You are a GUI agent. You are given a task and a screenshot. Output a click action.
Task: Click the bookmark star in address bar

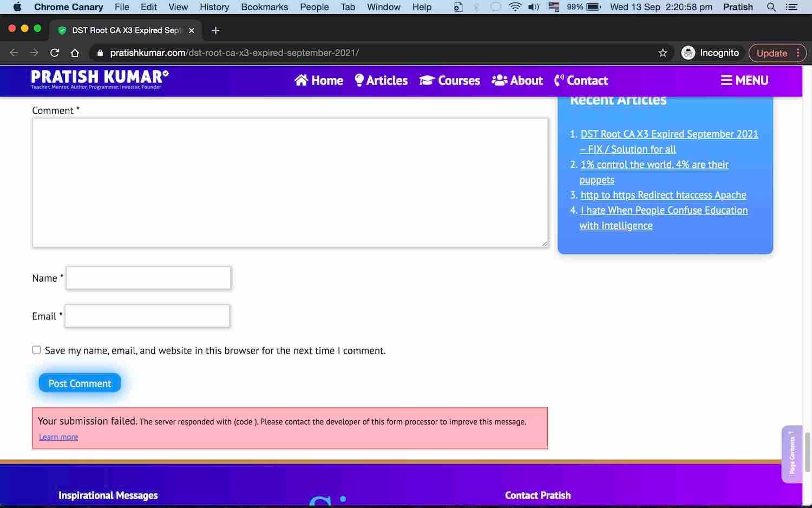663,53
